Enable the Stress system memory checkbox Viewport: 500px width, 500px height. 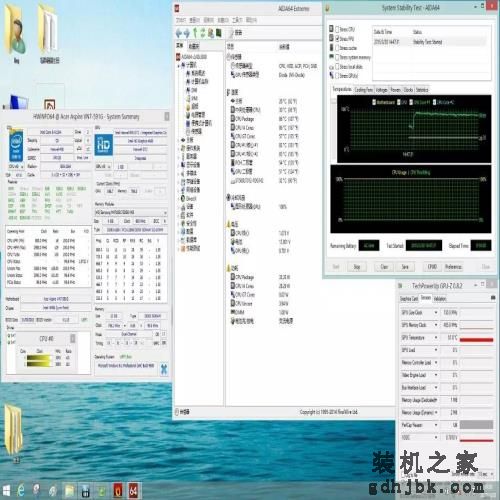[x=337, y=57]
